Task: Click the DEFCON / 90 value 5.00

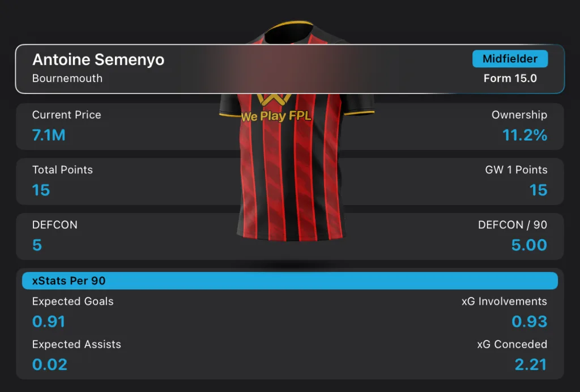Action: [529, 245]
